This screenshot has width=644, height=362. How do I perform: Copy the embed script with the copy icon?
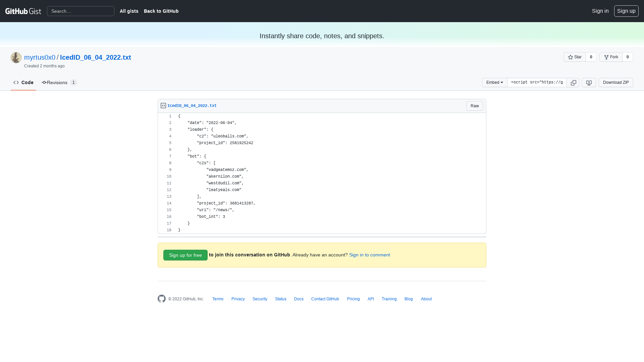(x=573, y=82)
